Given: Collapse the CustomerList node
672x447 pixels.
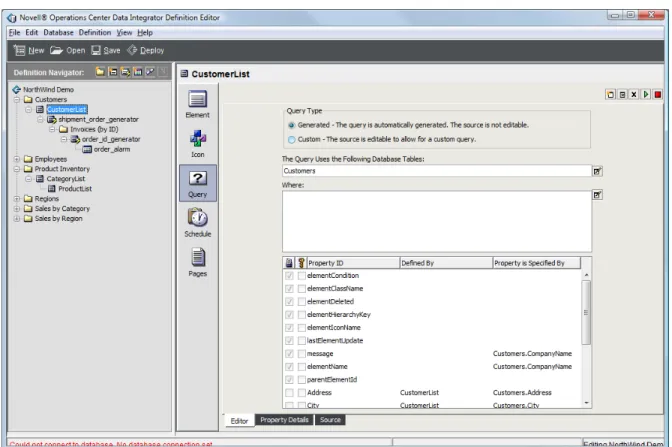Looking at the screenshot, I should (x=29, y=110).
